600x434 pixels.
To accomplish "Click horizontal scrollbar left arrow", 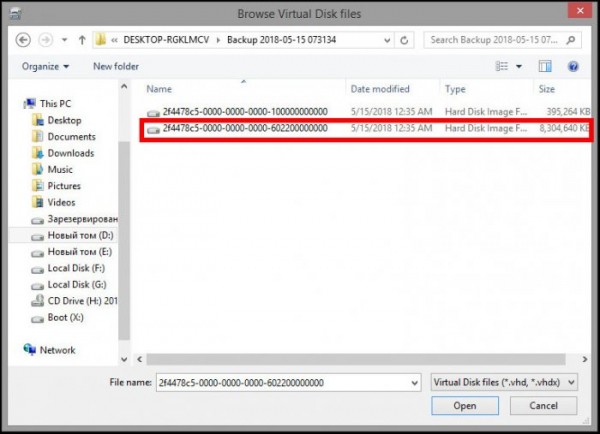I will click(x=140, y=359).
